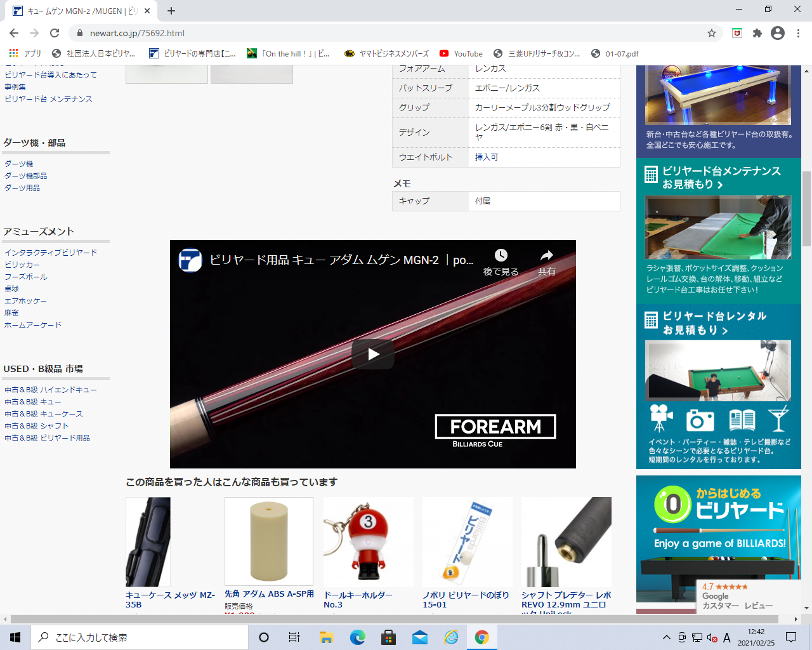Open the ビリッカー sidebar link
Image resolution: width=812 pixels, height=650 pixels.
coord(22,265)
